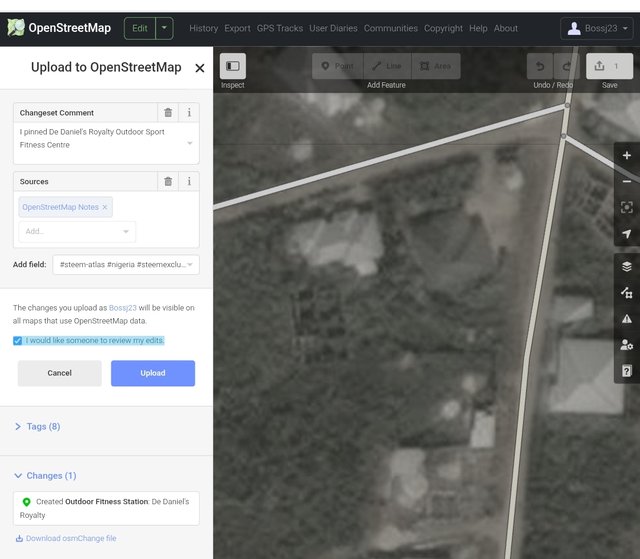Collapse the Changes (1) section
Image resolution: width=640 pixels, height=559 pixels.
(x=45, y=476)
